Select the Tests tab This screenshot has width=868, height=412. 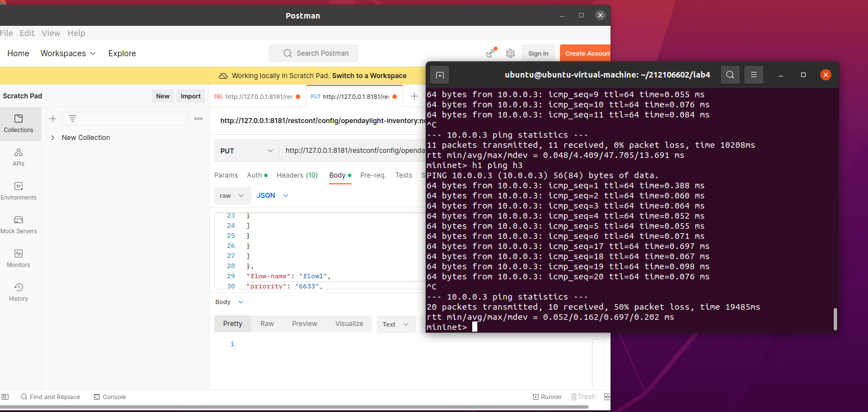pyautogui.click(x=404, y=175)
